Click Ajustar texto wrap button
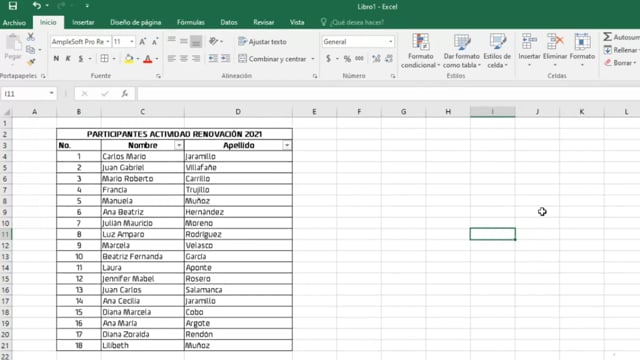640x360 pixels. point(262,42)
